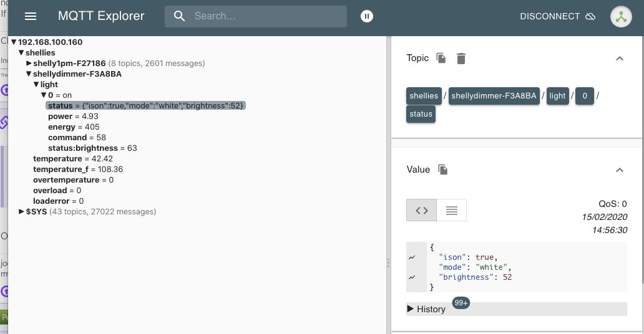Click the "mode": "white" JSON line
644x334 pixels.
click(x=475, y=267)
